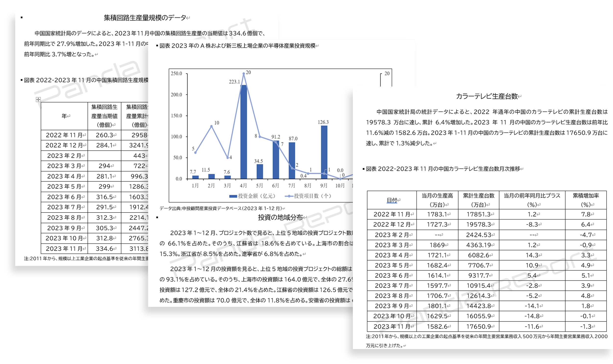
Task: Select the cell with value 17650.9
Action: tap(478, 327)
